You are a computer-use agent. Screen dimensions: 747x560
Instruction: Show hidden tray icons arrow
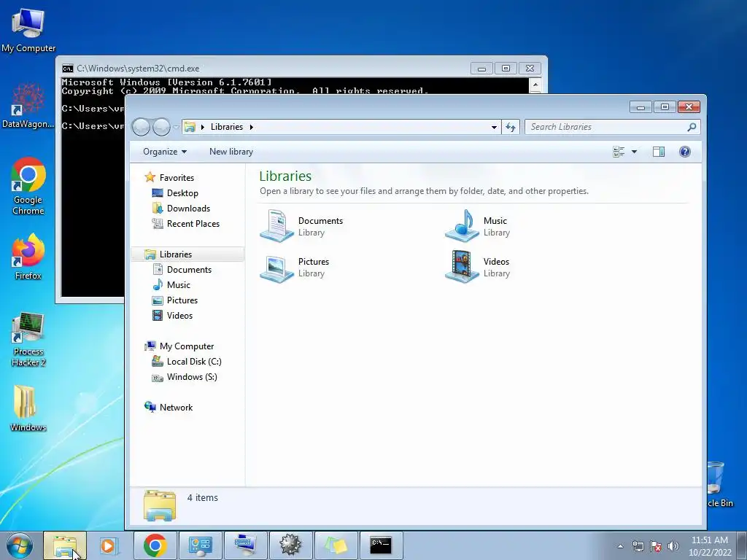point(620,546)
